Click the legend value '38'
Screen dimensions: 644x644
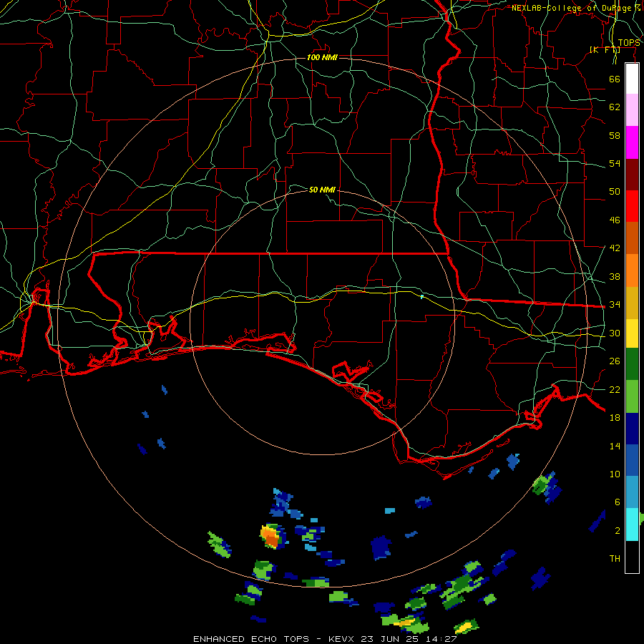[615, 276]
